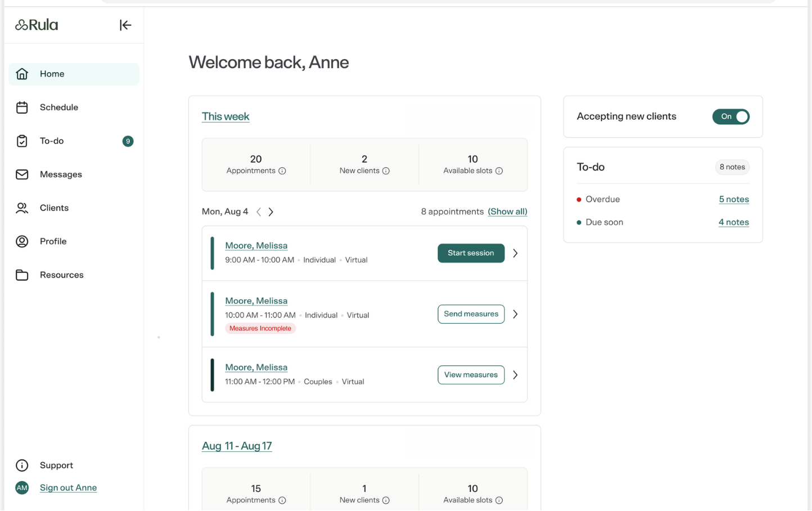Click the Support info icon

22,465
